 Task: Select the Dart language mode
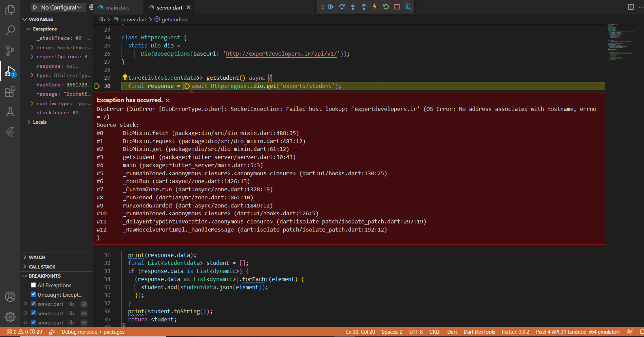tap(452, 332)
